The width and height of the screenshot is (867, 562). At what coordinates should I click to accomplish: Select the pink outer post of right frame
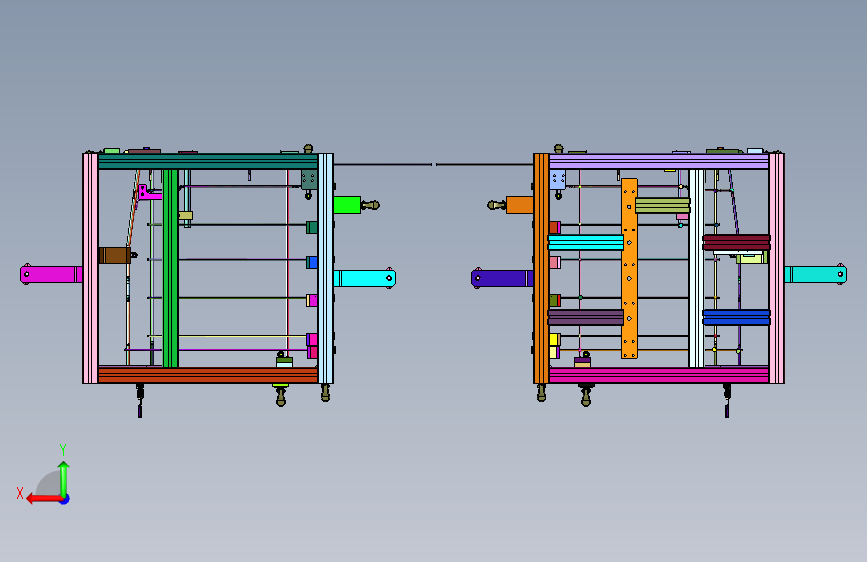pyautogui.click(x=777, y=268)
